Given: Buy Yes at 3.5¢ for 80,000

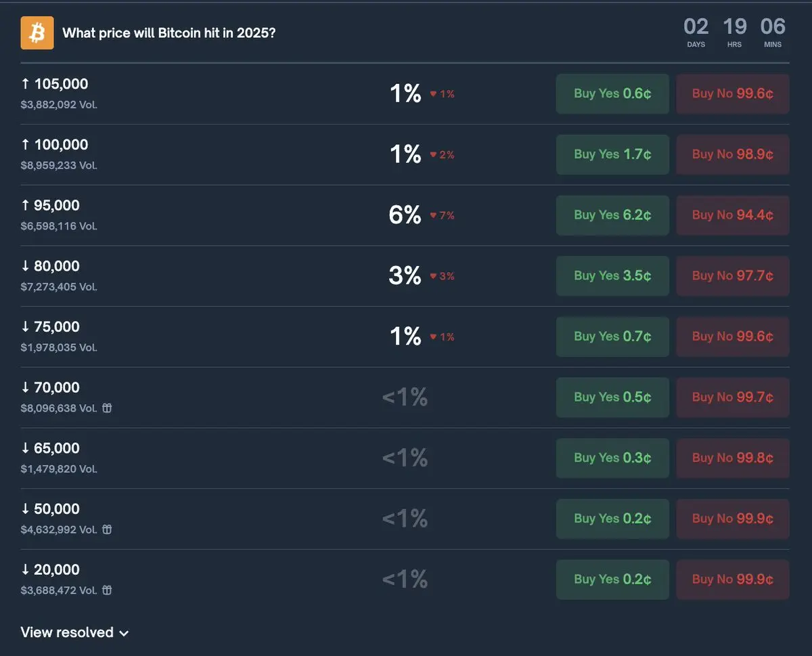Looking at the screenshot, I should click(612, 276).
